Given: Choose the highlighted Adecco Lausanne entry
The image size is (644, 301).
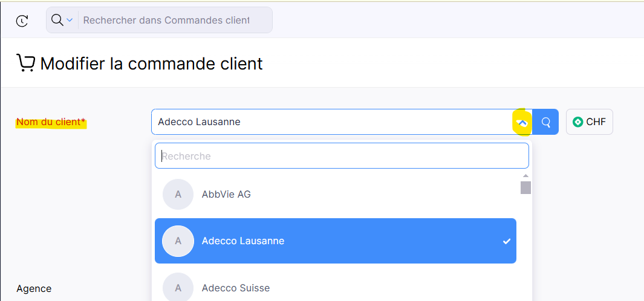Looking at the screenshot, I should (x=336, y=241).
